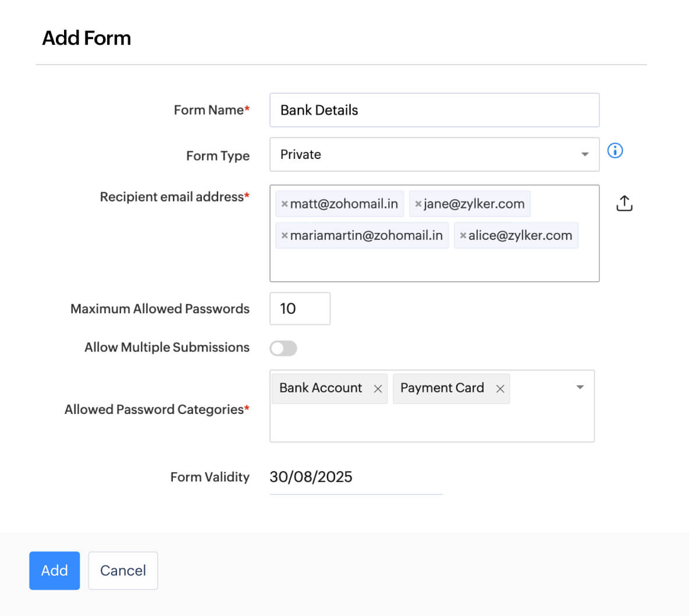Open the Form Type info tooltip icon

(615, 151)
